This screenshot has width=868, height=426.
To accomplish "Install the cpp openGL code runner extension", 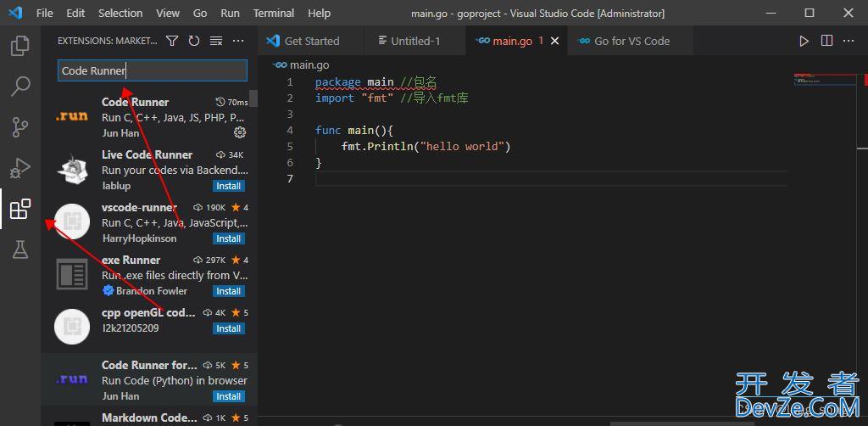I will pos(229,328).
